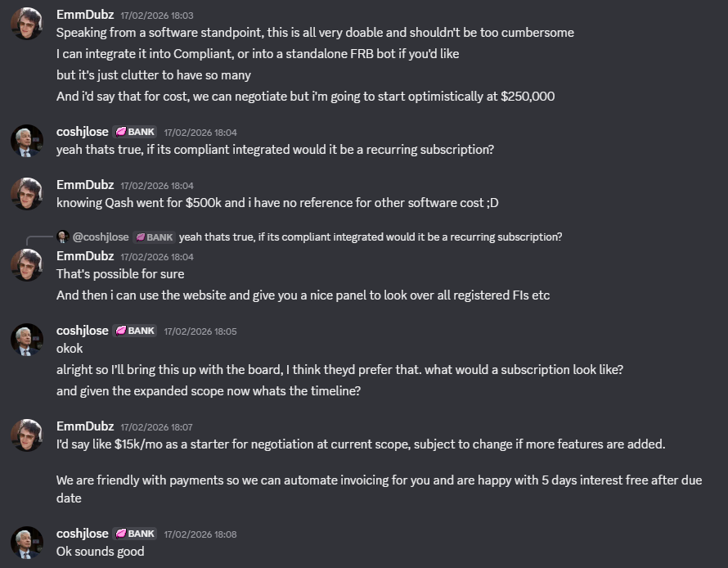Click the BANK role tag on the 18:05 message
The height and width of the screenshot is (568, 728).
click(136, 331)
